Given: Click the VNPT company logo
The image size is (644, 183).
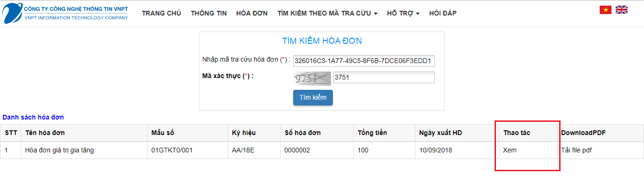Looking at the screenshot, I should click(x=66, y=13).
